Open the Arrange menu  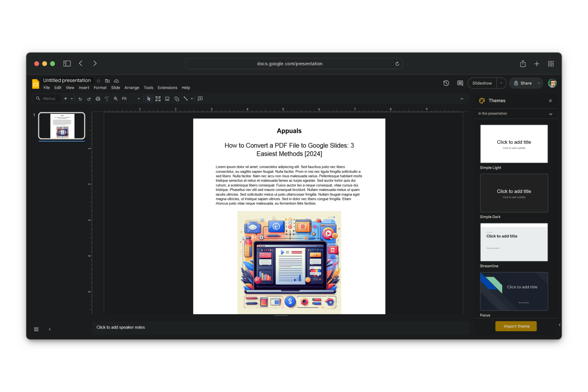pos(132,88)
